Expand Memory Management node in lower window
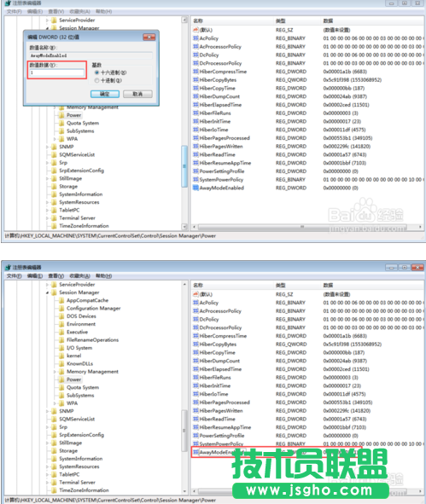The width and height of the screenshot is (426, 504). point(55,372)
